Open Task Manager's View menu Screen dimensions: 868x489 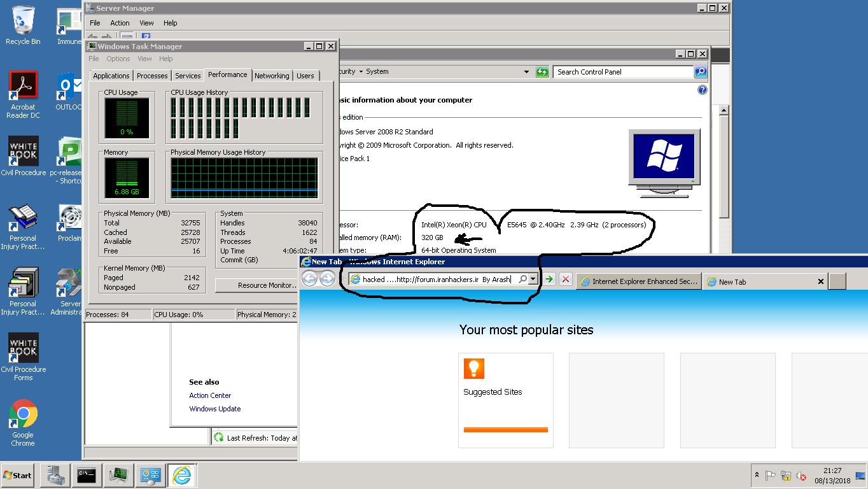pyautogui.click(x=144, y=59)
